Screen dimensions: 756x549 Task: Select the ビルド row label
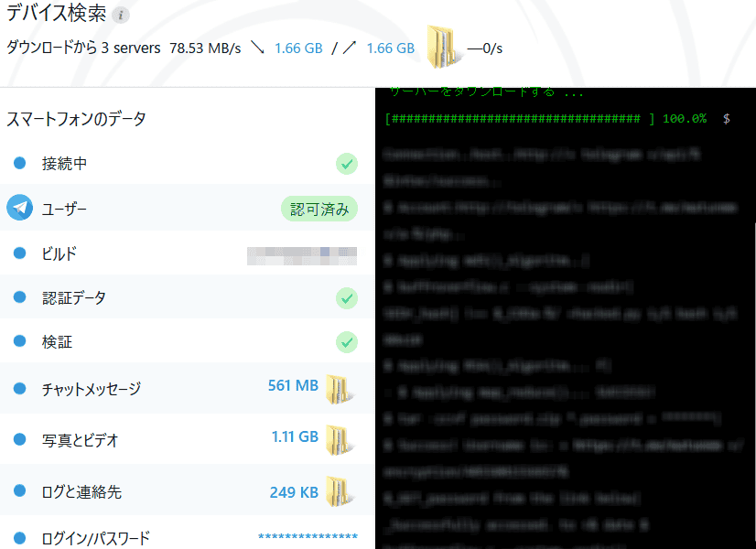59,253
